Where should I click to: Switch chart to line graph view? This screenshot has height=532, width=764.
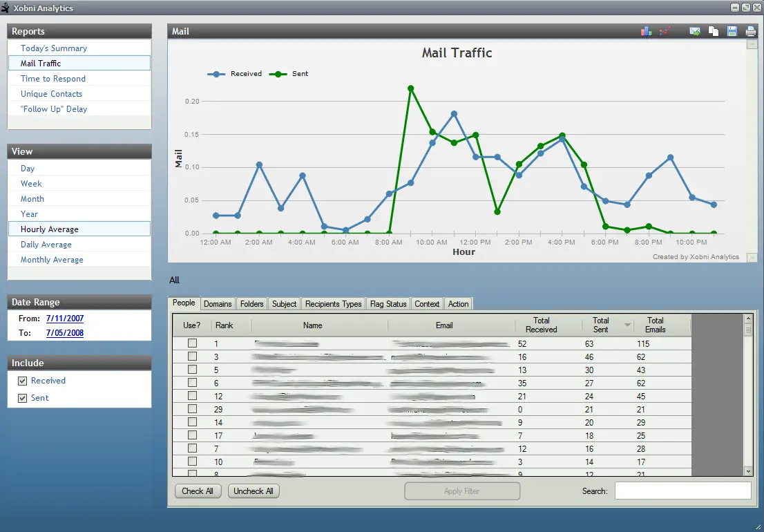(x=665, y=31)
